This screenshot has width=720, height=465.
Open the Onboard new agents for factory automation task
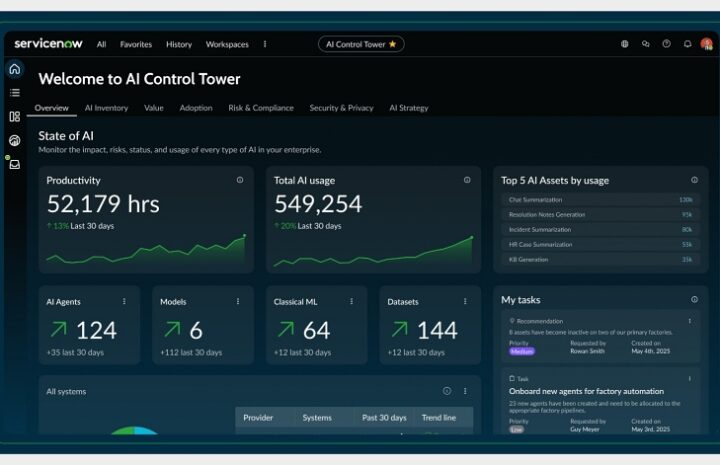click(586, 391)
